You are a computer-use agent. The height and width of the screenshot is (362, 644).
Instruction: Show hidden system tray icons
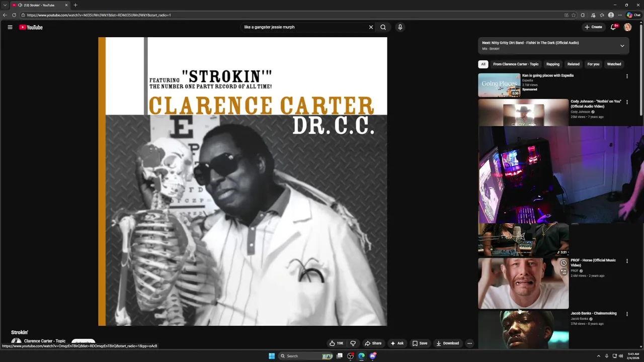pyautogui.click(x=598, y=356)
